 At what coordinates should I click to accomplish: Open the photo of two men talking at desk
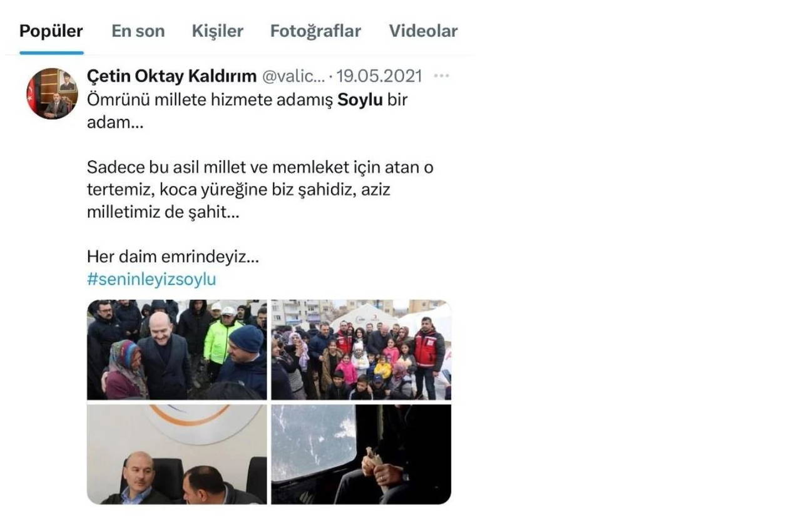[x=177, y=454]
